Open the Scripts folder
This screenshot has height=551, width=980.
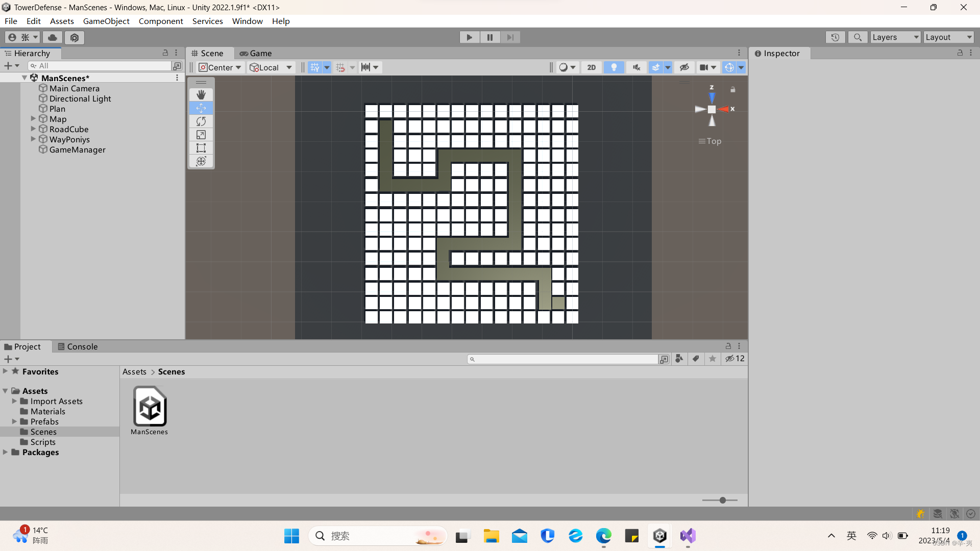[x=43, y=442]
